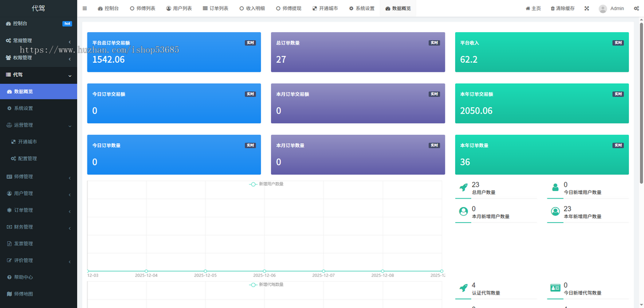644x308 pixels.
Task: Switch to the 订单列表 tab
Action: (x=215, y=9)
